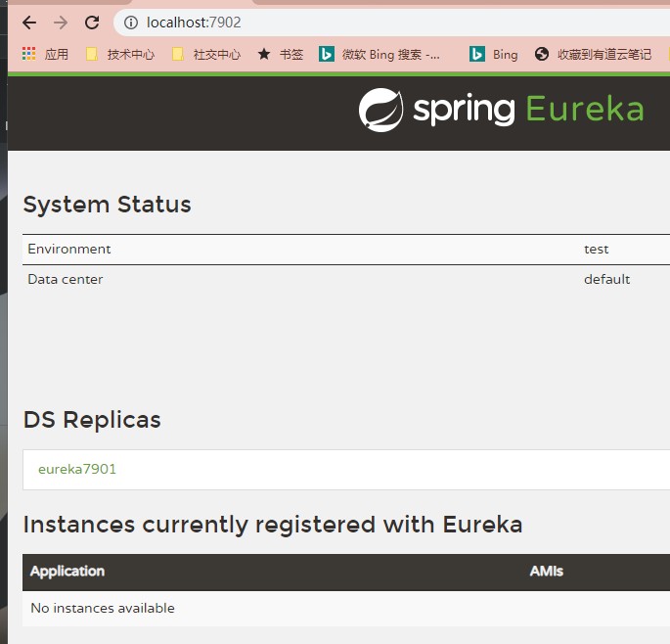Open the 技术中心 bookmark folder
The width and height of the screenshot is (670, 644).
click(120, 55)
